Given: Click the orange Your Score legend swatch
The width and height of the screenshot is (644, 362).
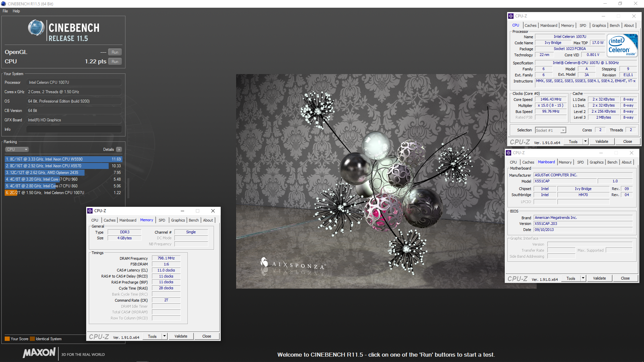Looking at the screenshot, I should pos(7,339).
